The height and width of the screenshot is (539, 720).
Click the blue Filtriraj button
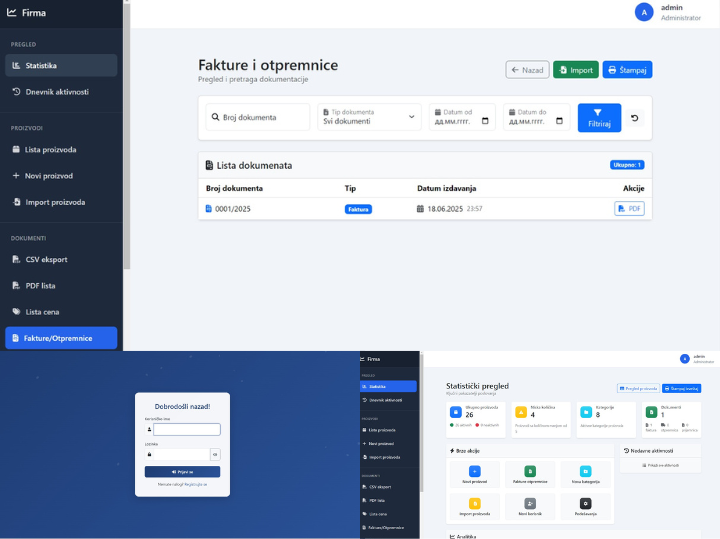tap(599, 118)
